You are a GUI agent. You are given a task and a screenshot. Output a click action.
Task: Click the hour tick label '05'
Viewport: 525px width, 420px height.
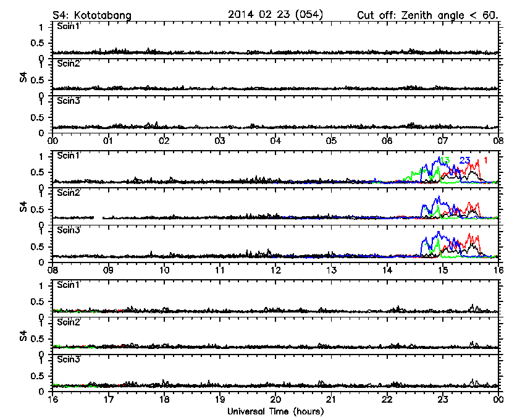pyautogui.click(x=331, y=141)
